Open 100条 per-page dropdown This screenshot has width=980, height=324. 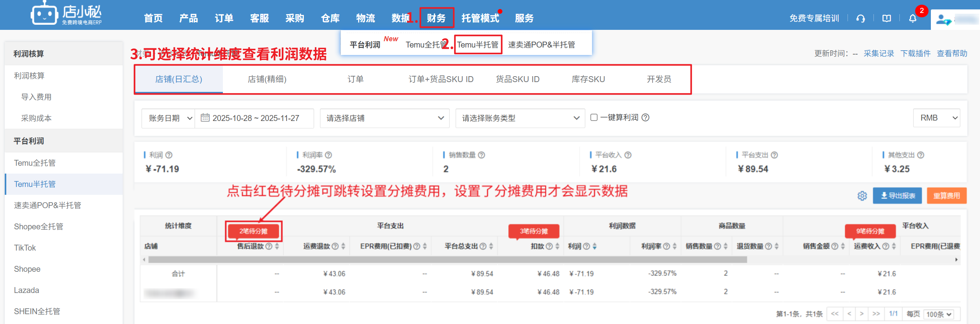pos(938,314)
